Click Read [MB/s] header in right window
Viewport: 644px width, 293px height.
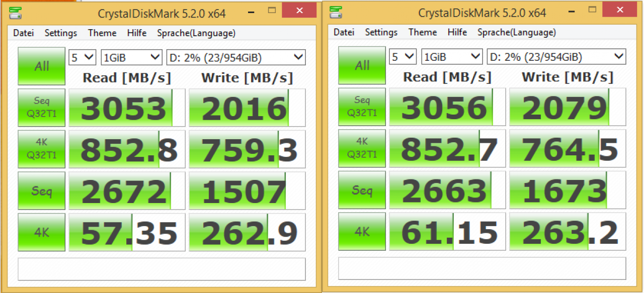pyautogui.click(x=447, y=77)
